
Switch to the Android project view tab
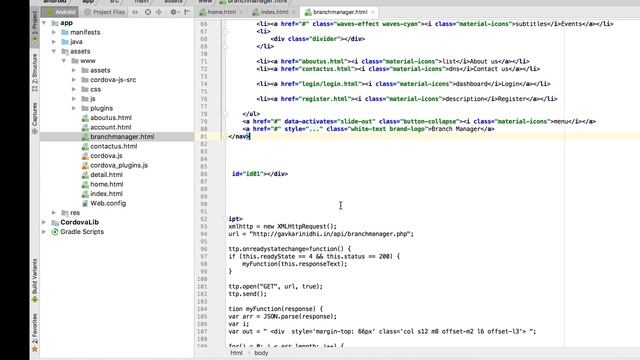pyautogui.click(x=60, y=12)
